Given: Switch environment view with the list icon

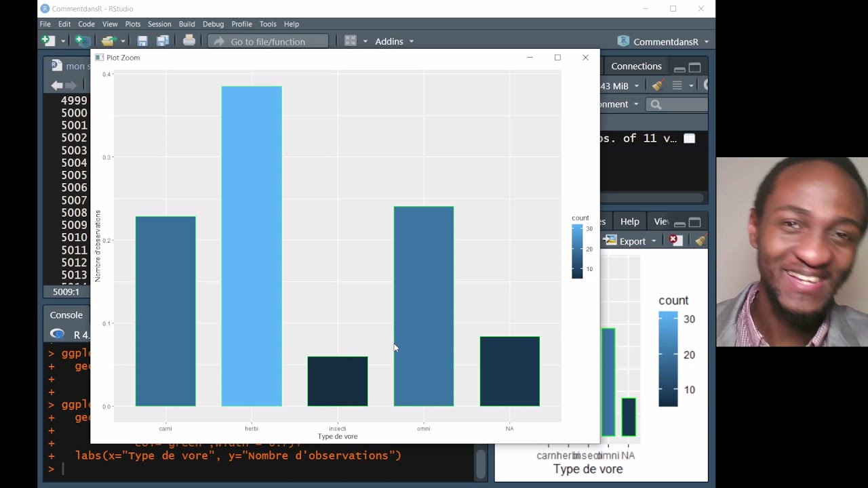Looking at the screenshot, I should pyautogui.click(x=677, y=85).
